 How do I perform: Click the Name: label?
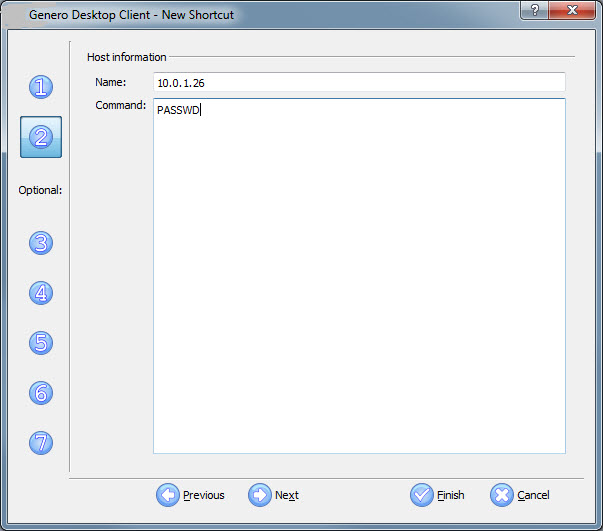(x=111, y=82)
